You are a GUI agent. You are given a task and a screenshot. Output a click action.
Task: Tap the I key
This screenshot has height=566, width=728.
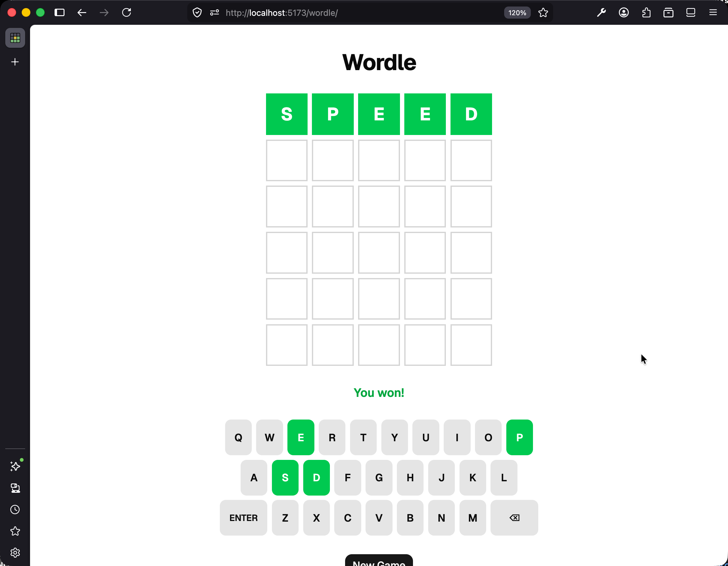click(x=457, y=437)
